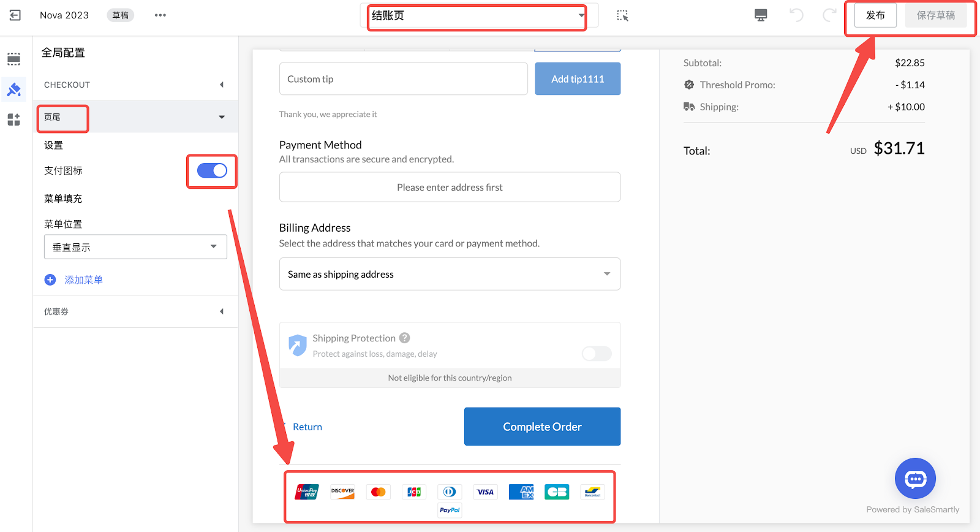Open the 结账页 page selector dropdown
The height and width of the screenshot is (532, 980).
477,16
